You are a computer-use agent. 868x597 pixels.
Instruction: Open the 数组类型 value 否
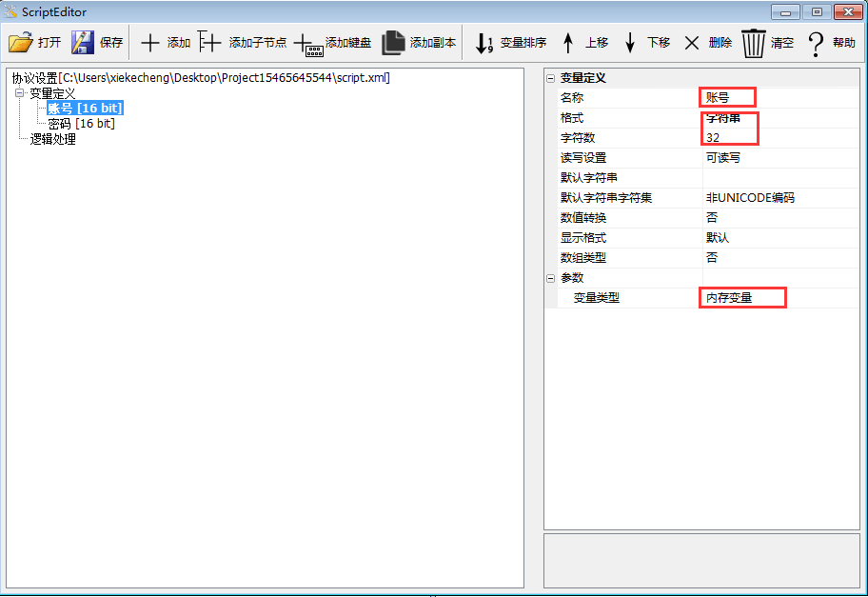(780, 257)
